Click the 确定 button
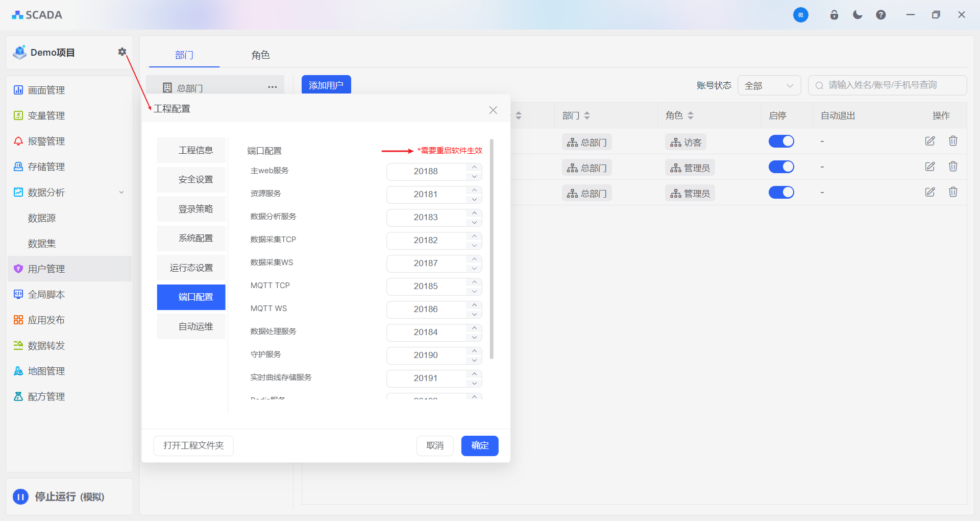This screenshot has height=521, width=980. (479, 445)
